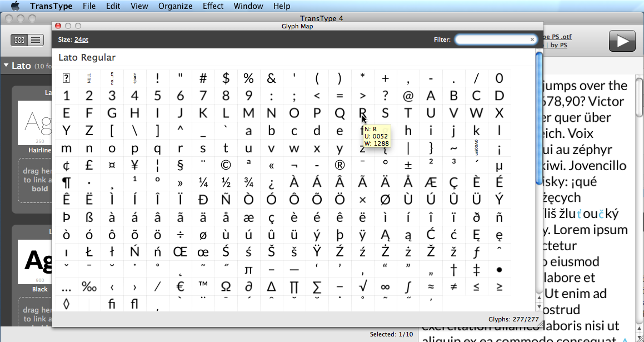
Task: Select the pilcrow paragraph glyph
Action: point(67,182)
